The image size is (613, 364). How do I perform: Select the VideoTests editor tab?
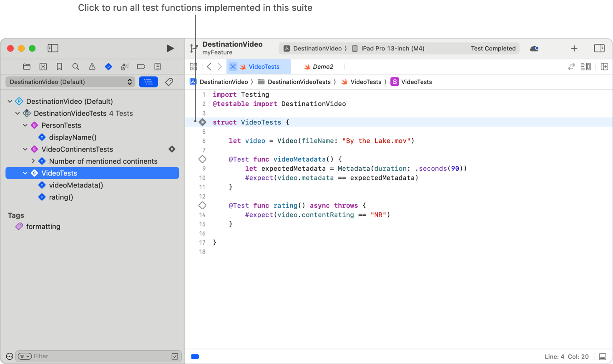pos(264,67)
